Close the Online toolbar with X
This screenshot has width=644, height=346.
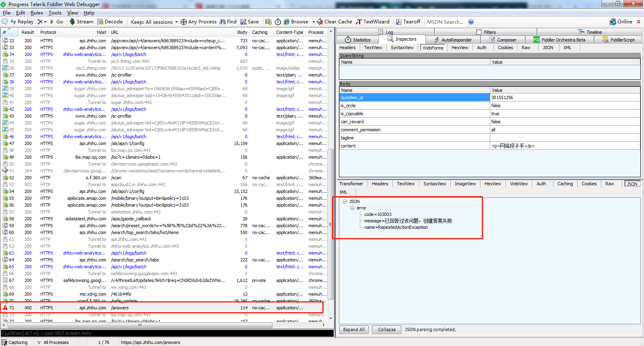(x=639, y=22)
